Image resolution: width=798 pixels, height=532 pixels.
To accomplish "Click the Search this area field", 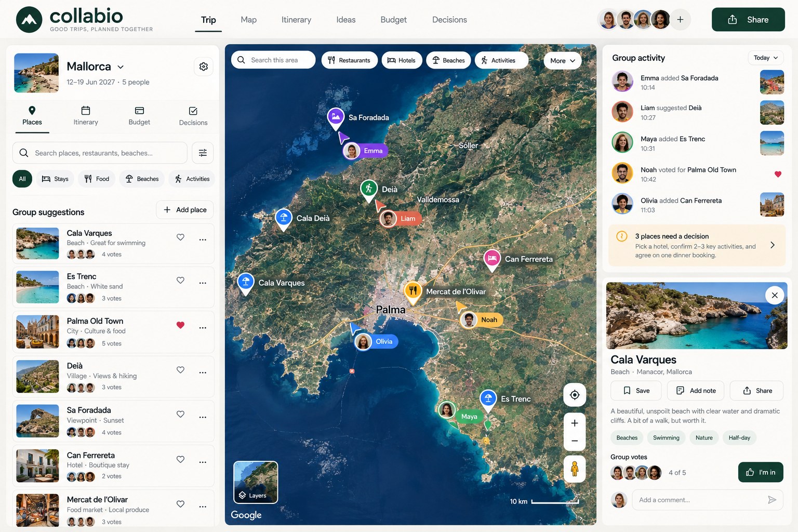I will tap(273, 60).
